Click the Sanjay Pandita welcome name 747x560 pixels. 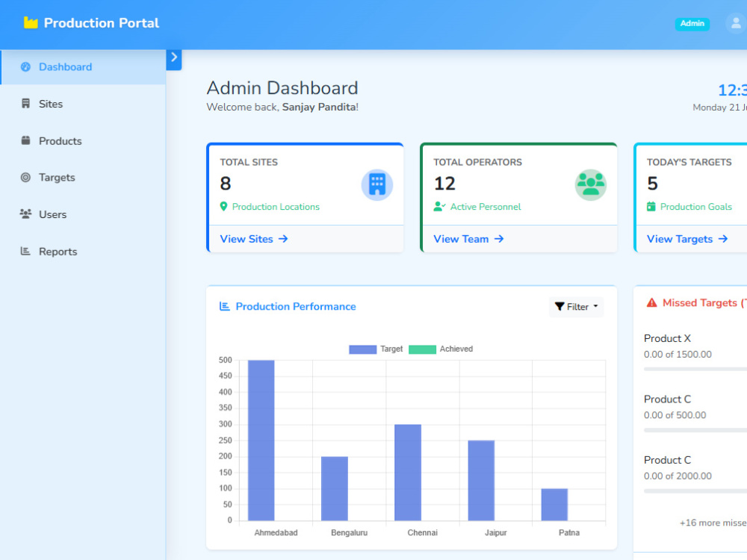pyautogui.click(x=319, y=107)
